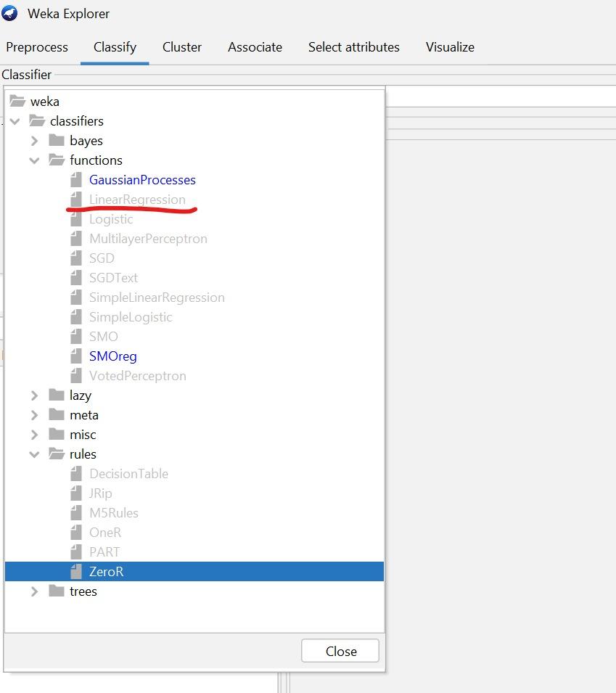This screenshot has height=693, width=616.
Task: Click the M5Rules file icon
Action: pyautogui.click(x=76, y=513)
